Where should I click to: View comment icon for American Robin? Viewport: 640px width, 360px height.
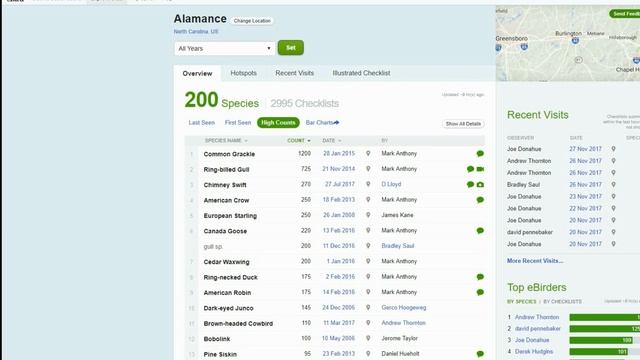(480, 292)
